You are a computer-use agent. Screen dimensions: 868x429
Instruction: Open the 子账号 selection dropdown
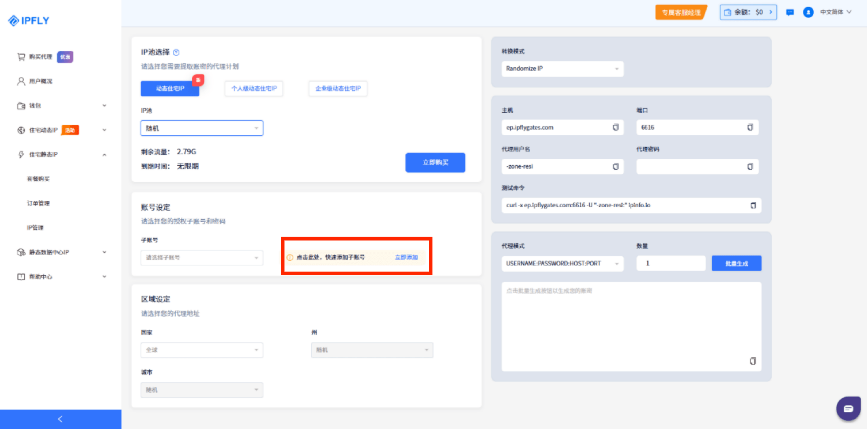(x=202, y=258)
